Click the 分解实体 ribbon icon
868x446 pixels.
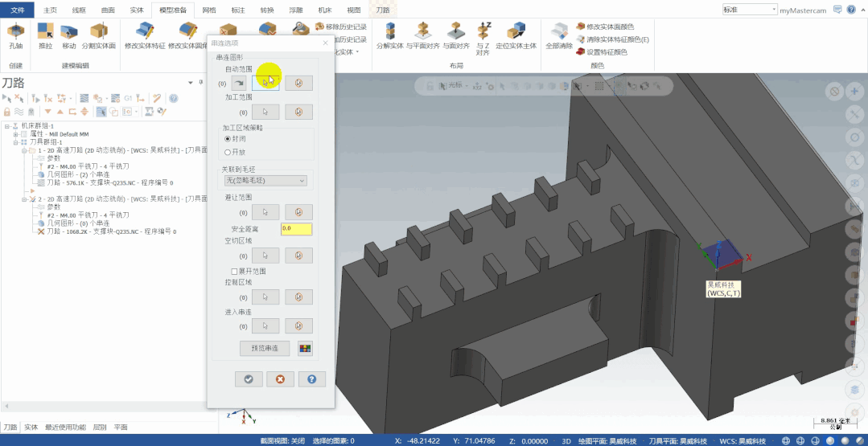click(390, 32)
